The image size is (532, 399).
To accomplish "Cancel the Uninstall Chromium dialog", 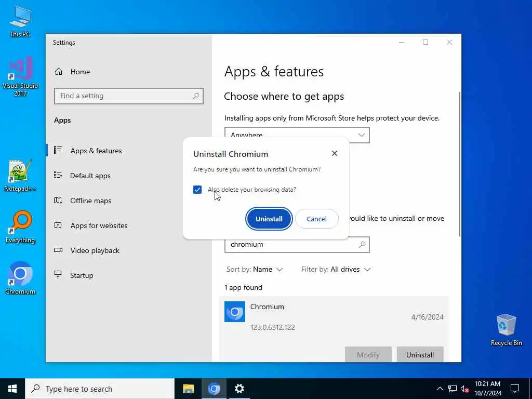I will click(316, 219).
